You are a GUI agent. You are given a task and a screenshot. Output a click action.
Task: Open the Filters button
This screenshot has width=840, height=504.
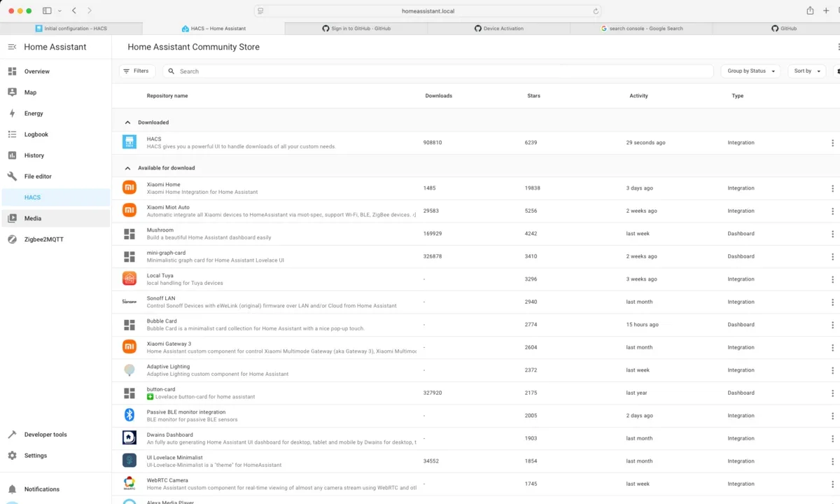pyautogui.click(x=137, y=71)
